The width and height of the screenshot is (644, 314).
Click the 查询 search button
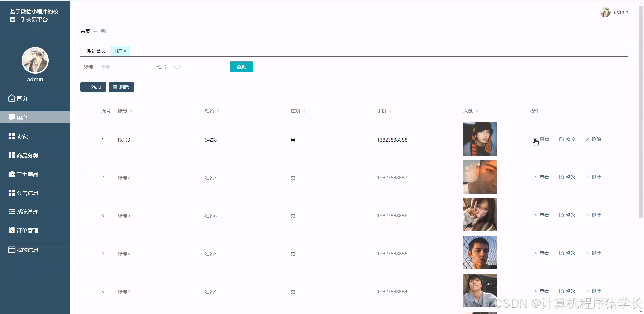[x=241, y=67]
